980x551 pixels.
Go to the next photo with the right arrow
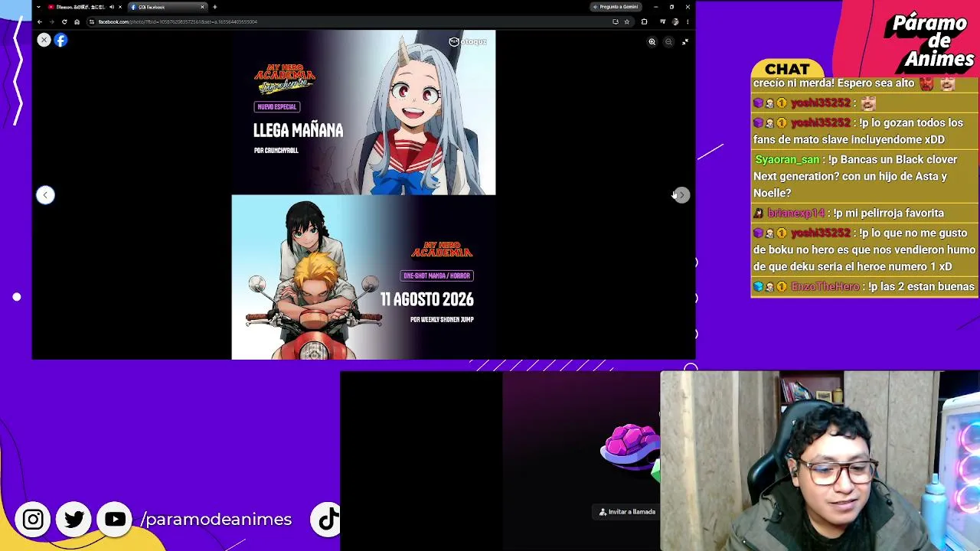[681, 195]
